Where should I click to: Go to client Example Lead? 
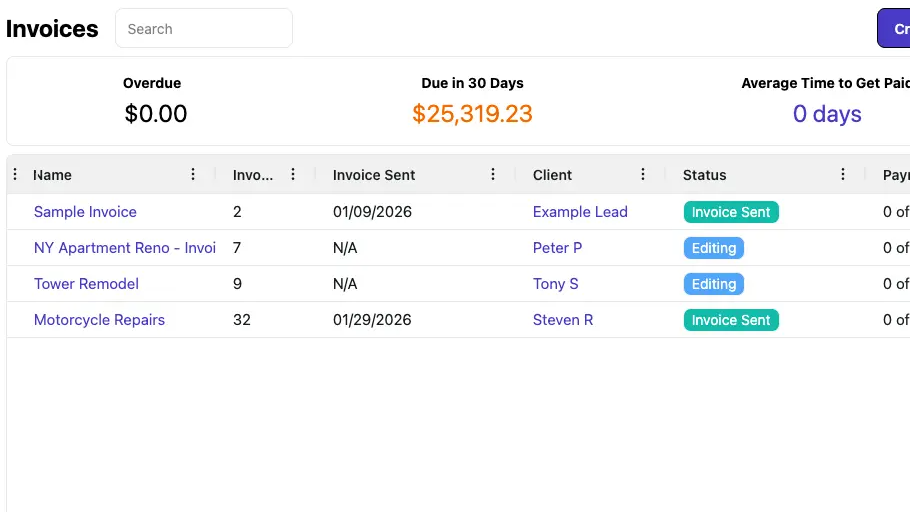pos(580,212)
